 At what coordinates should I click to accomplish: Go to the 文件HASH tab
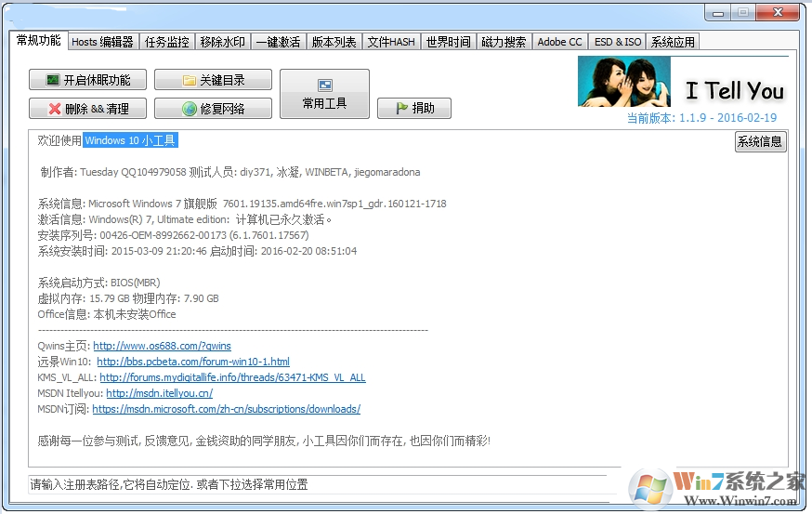pos(391,42)
